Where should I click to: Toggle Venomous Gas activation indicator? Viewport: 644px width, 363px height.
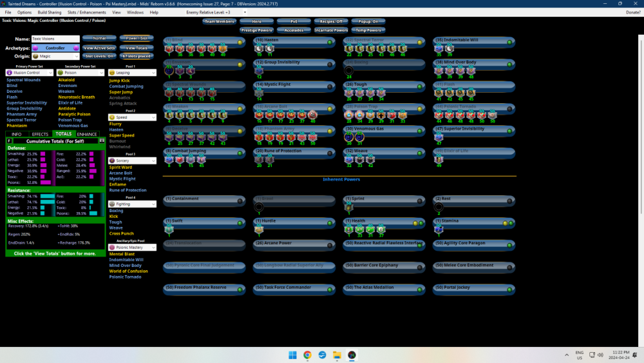[420, 131]
